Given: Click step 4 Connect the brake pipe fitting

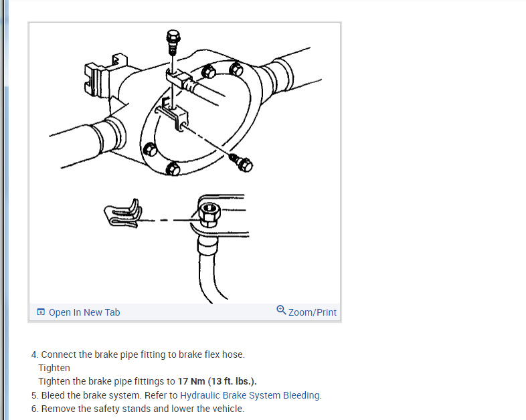Looking at the screenshot, I should (x=138, y=354).
